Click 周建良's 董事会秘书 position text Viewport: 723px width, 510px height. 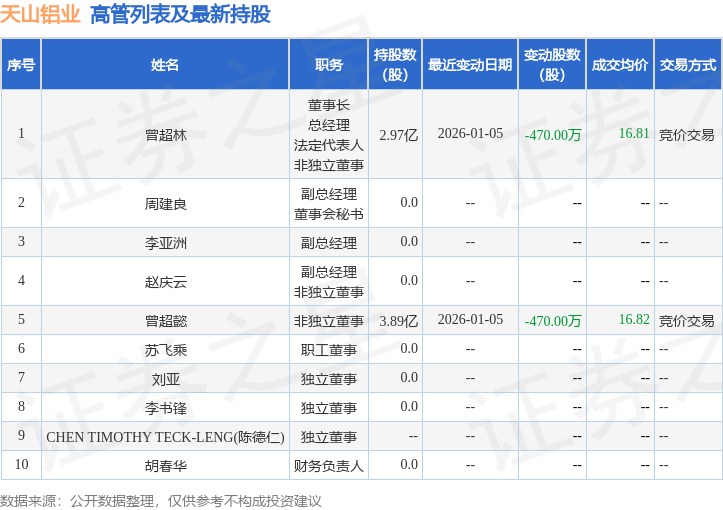329,213
